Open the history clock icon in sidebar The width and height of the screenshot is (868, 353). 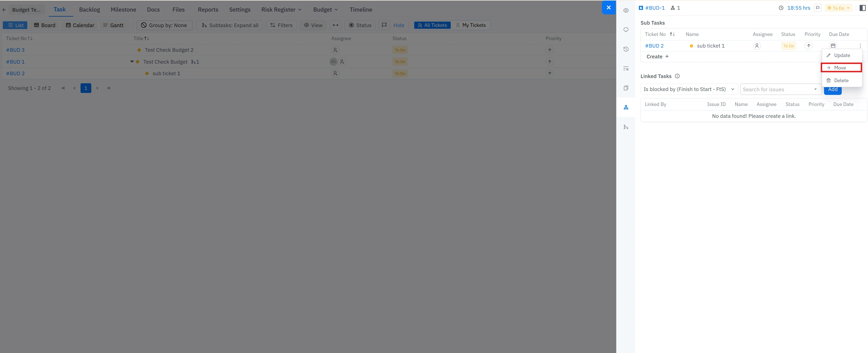click(626, 49)
